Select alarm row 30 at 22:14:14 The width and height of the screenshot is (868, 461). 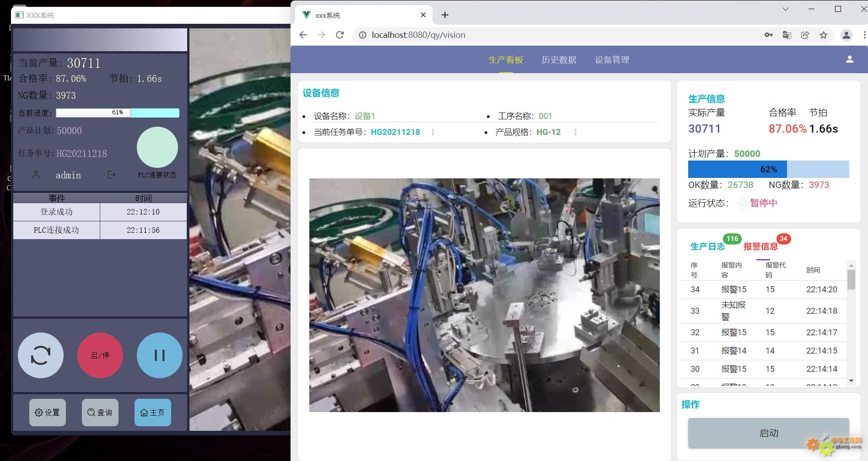point(763,369)
